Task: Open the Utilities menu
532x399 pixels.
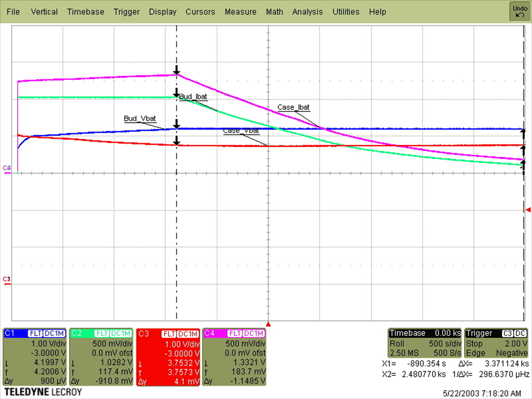Action: click(x=346, y=12)
